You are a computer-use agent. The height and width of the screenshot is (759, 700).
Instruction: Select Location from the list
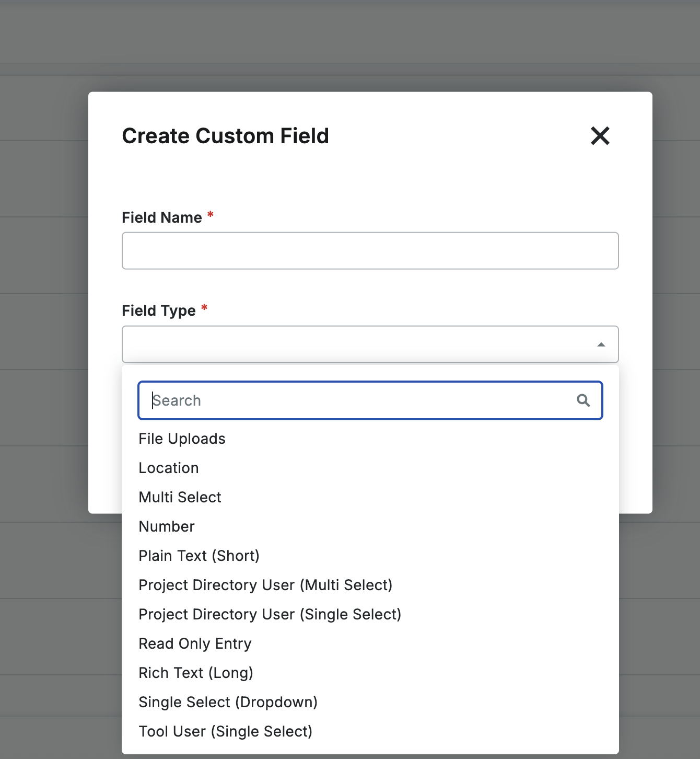tap(169, 468)
